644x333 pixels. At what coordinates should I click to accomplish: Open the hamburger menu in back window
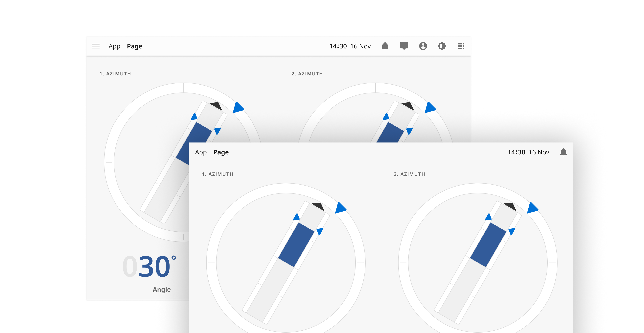pos(96,46)
